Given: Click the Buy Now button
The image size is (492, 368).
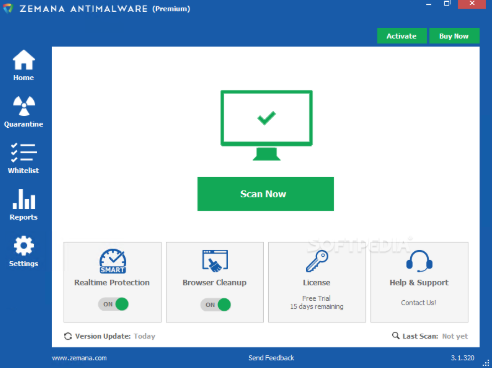Looking at the screenshot, I should tap(454, 36).
